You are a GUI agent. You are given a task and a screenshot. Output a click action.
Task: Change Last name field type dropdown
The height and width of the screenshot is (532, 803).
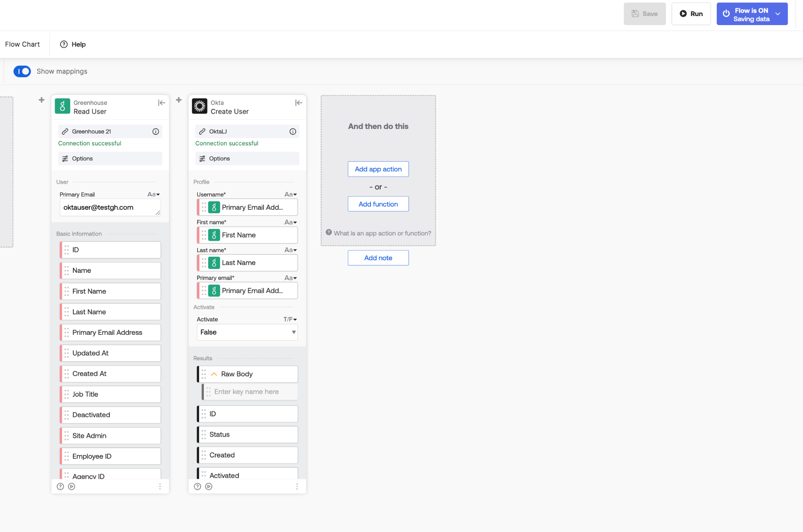291,250
